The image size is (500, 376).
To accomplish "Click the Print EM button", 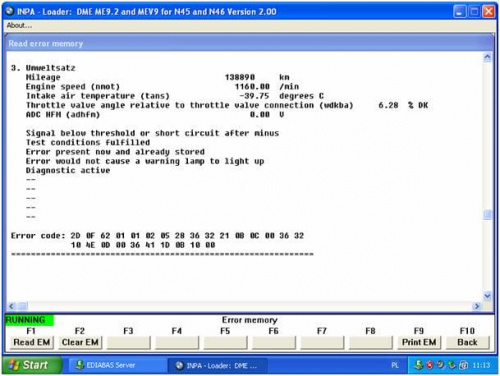I will [x=419, y=342].
